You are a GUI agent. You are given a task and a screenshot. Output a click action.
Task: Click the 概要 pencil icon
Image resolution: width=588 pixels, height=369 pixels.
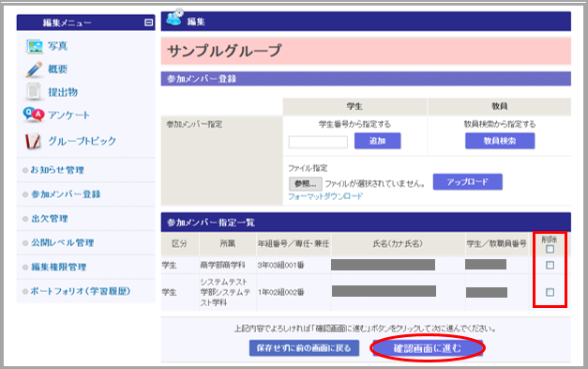34,69
